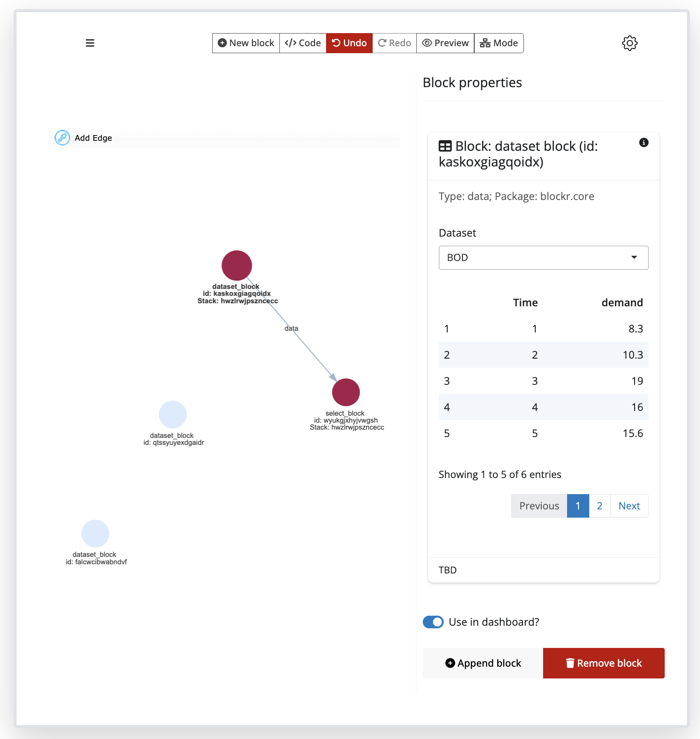The image size is (700, 739).
Task: Click the Previous pagination control
Action: click(539, 505)
